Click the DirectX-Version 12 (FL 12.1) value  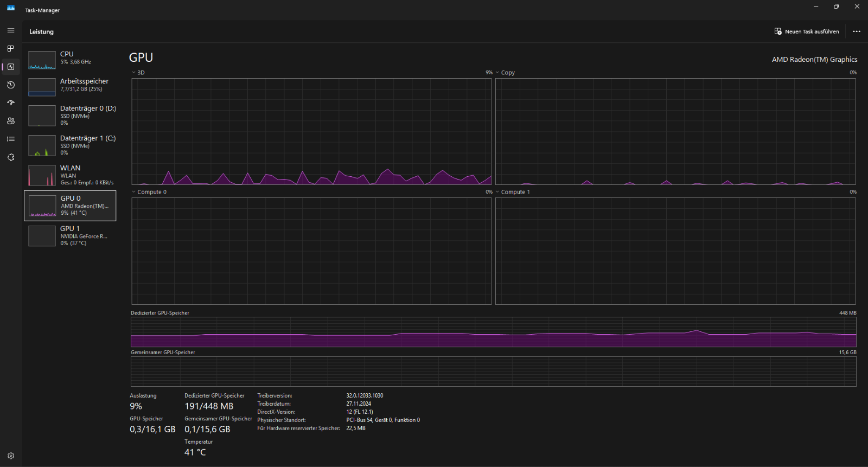tap(360, 412)
